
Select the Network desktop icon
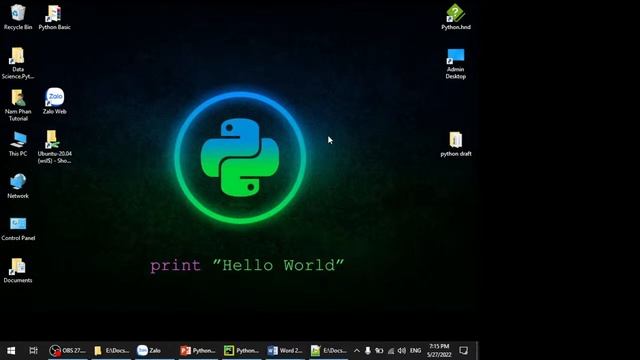(x=18, y=186)
